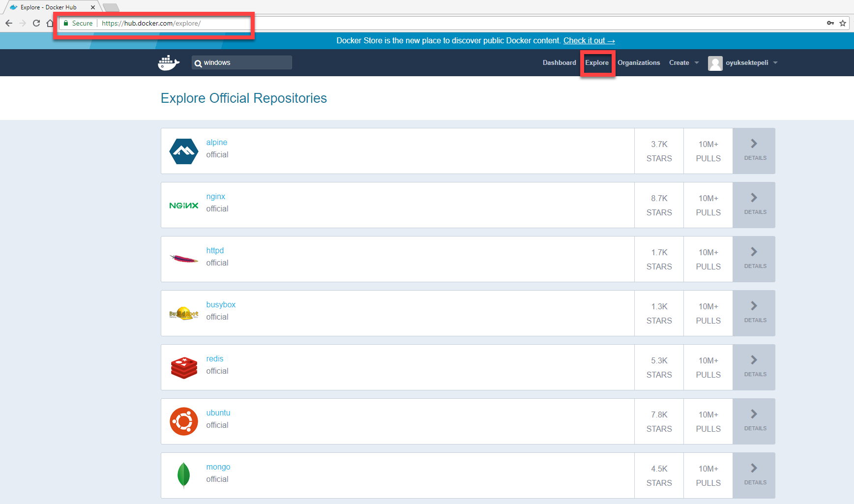The height and width of the screenshot is (504, 854).
Task: Follow the "Check it out" link
Action: pyautogui.click(x=589, y=41)
